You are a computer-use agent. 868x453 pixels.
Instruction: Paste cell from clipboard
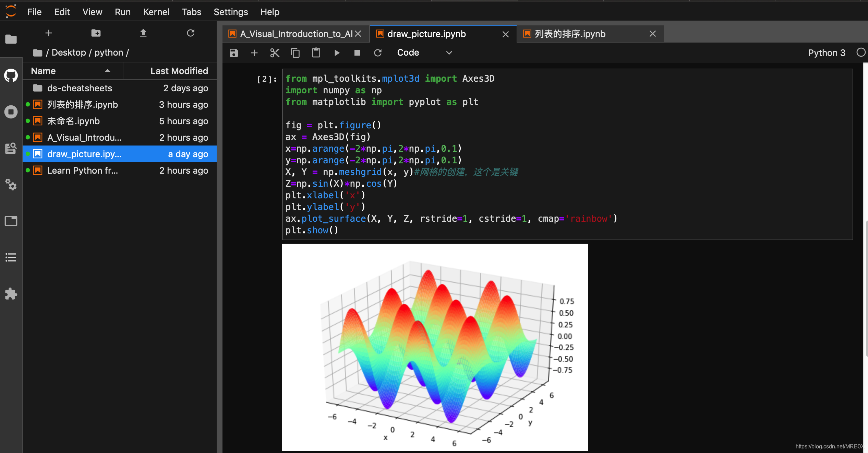[x=316, y=53]
